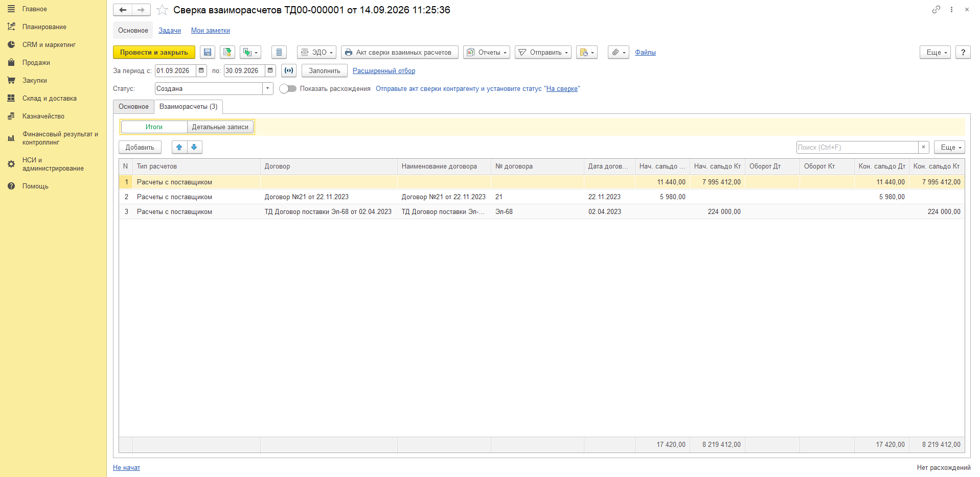The height and width of the screenshot is (477, 980).
Task: Click the Файлы link
Action: click(x=645, y=52)
